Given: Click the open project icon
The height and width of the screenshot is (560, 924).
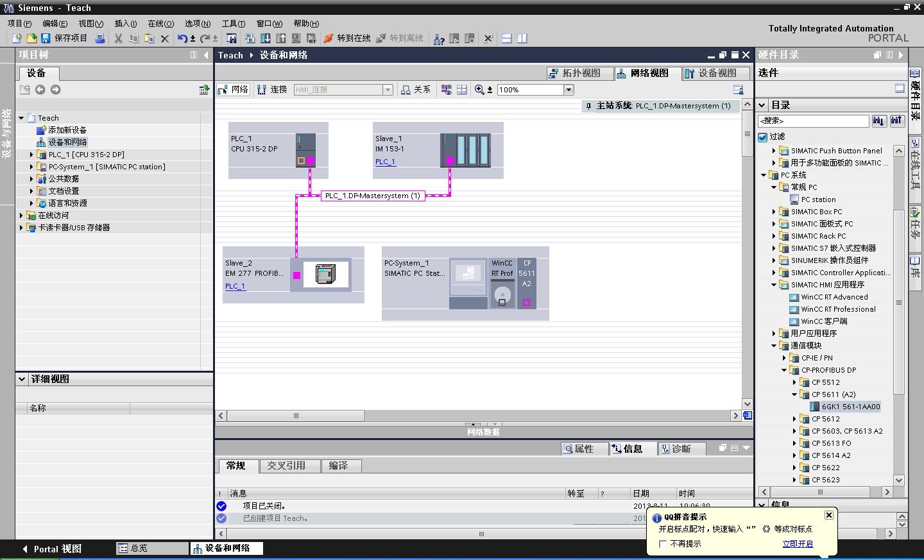Looking at the screenshot, I should click(31, 38).
